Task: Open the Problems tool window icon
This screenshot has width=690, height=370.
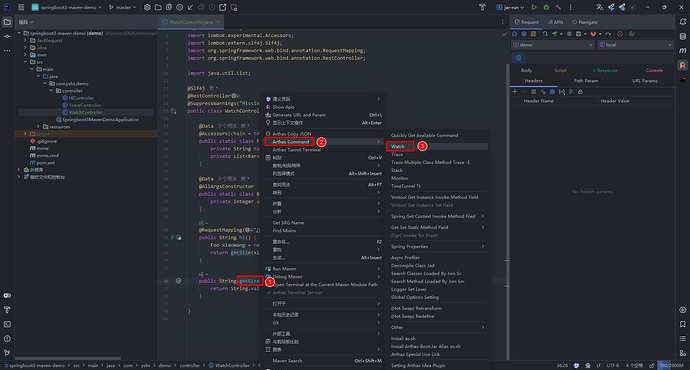Action: [7, 339]
